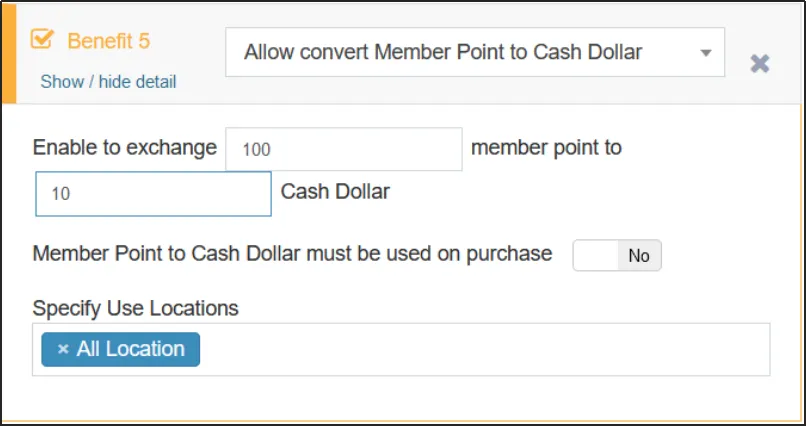Click the Specify Use Locations label
This screenshot has width=806, height=427.
point(135,308)
